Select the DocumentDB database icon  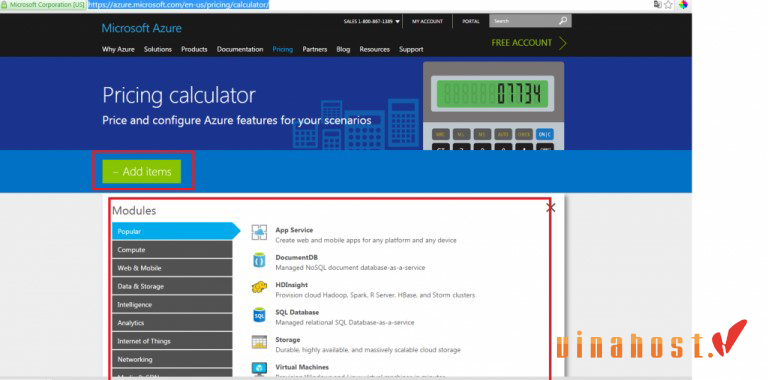point(259,260)
